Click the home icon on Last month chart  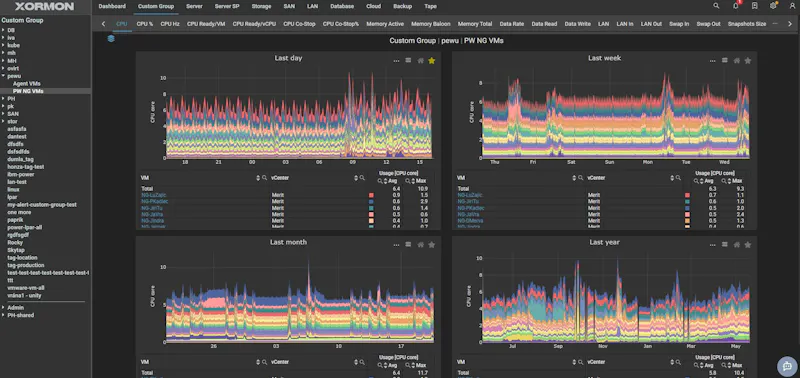[x=420, y=244]
